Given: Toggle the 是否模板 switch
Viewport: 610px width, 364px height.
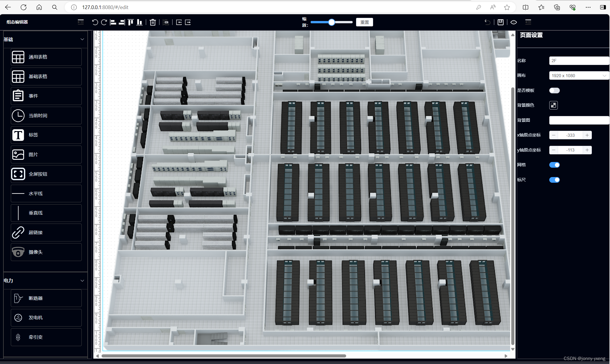Looking at the screenshot, I should pos(554,91).
